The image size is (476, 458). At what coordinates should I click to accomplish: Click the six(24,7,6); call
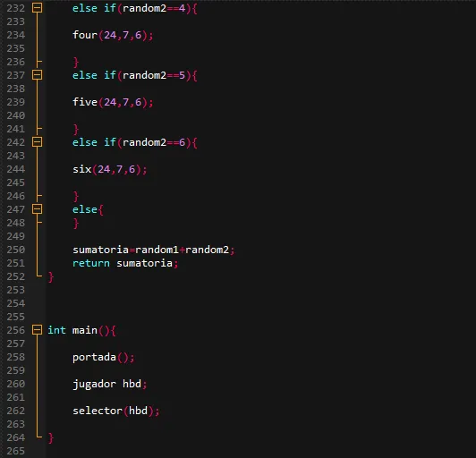(x=109, y=169)
